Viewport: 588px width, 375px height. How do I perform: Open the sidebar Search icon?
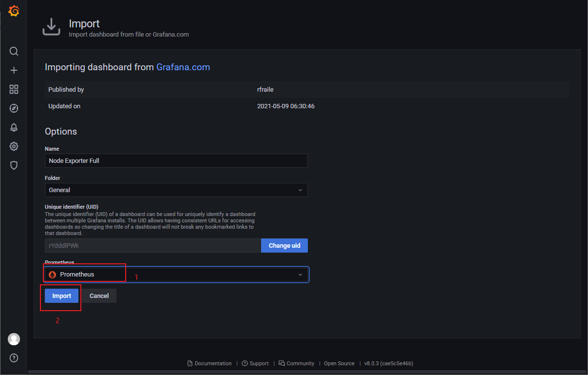point(14,51)
